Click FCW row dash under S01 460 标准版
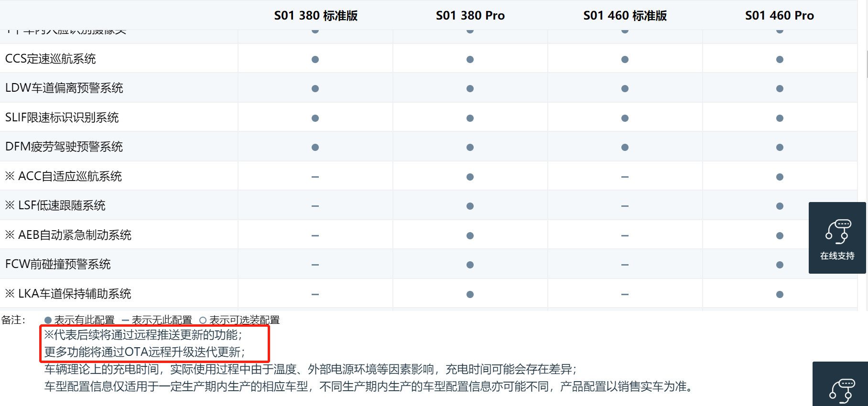868x406 pixels. point(625,265)
